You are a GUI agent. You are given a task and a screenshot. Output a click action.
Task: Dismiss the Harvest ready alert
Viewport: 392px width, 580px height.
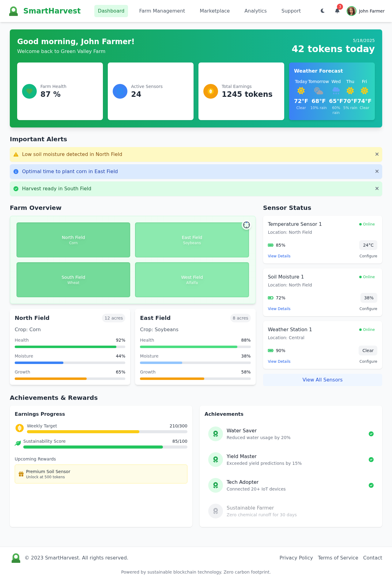point(377,188)
